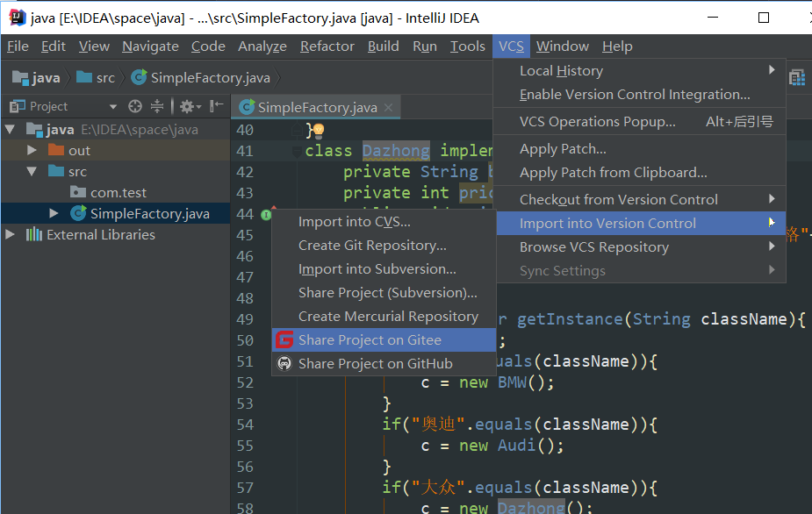This screenshot has height=514, width=812.
Task: Click the collapse all icon in Project panel
Action: pyautogui.click(x=157, y=107)
